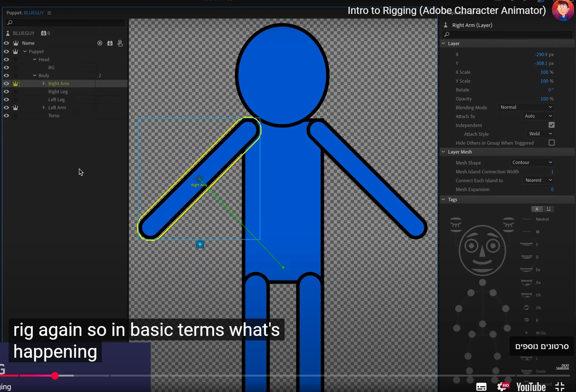Open YouTube settings gear
This screenshot has width=576, height=392.
click(502, 387)
